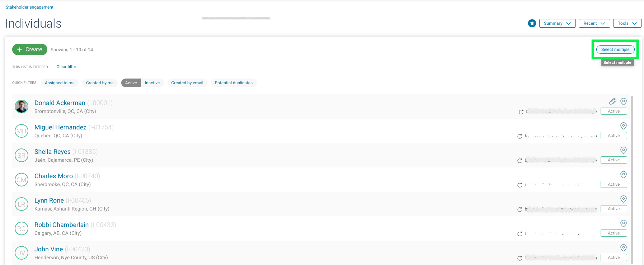Open Donald Ackerman's profile photo thumbnail
This screenshot has height=265, width=644.
pyautogui.click(x=22, y=107)
